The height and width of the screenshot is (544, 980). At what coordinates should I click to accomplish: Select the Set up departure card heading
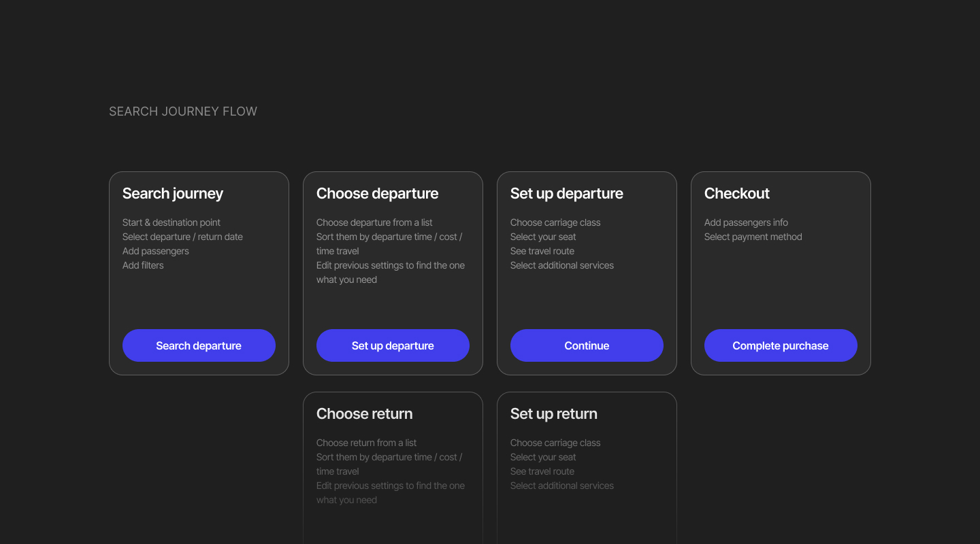click(566, 194)
